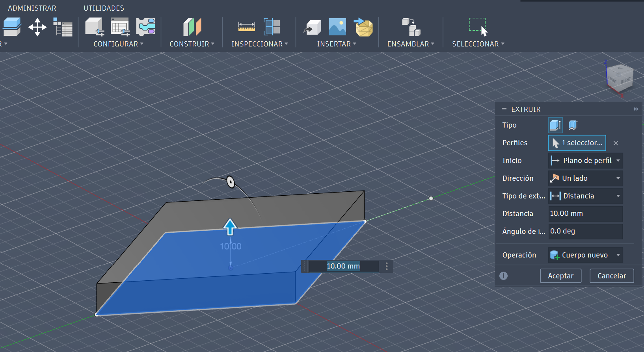Click the ViewCube in the viewport corner
The height and width of the screenshot is (352, 644).
click(619, 78)
